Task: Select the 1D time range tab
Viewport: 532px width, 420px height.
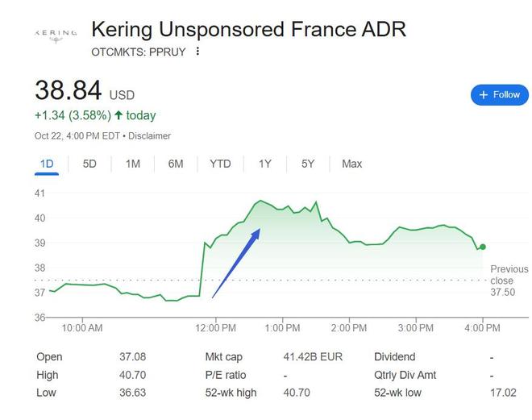Action: [x=47, y=164]
